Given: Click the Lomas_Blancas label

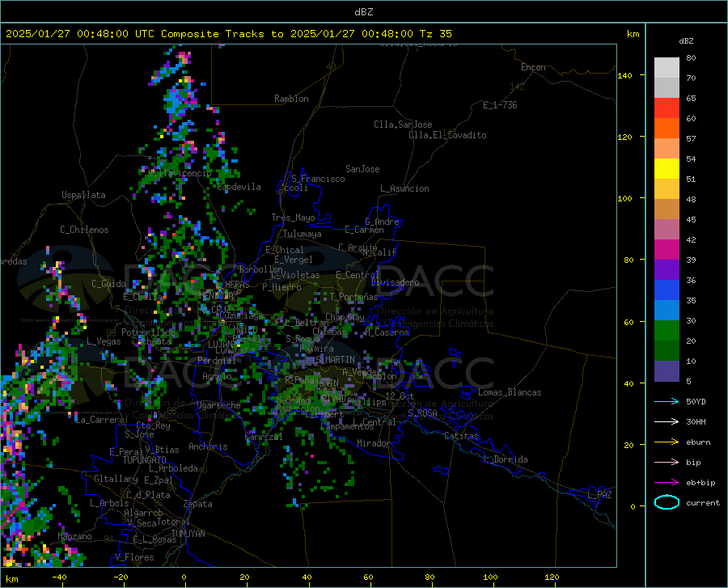Looking at the screenshot, I should click(510, 392).
